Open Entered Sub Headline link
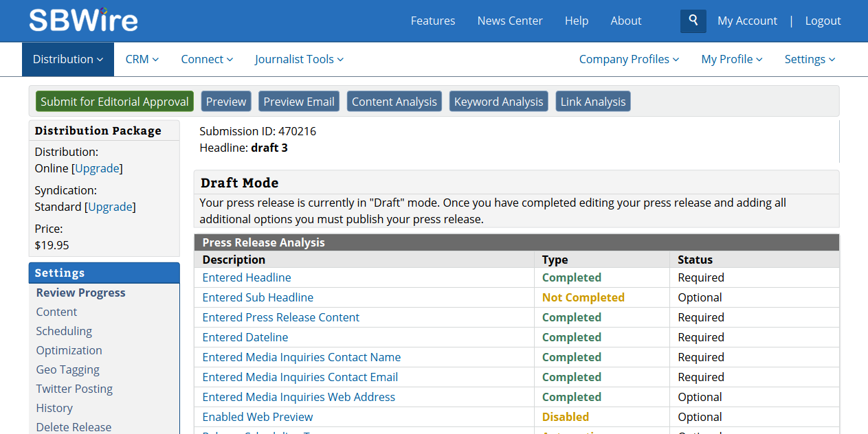This screenshot has height=434, width=868. point(258,297)
